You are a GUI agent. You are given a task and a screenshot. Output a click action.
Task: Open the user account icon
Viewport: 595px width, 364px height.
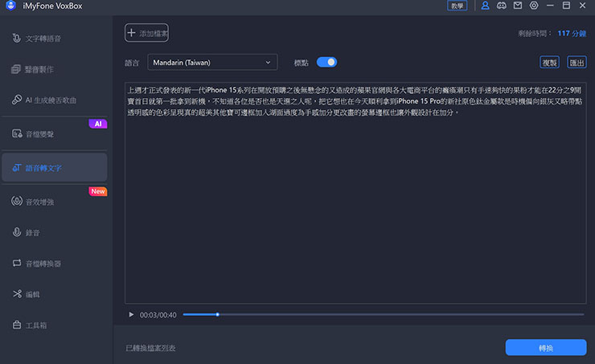pyautogui.click(x=485, y=6)
